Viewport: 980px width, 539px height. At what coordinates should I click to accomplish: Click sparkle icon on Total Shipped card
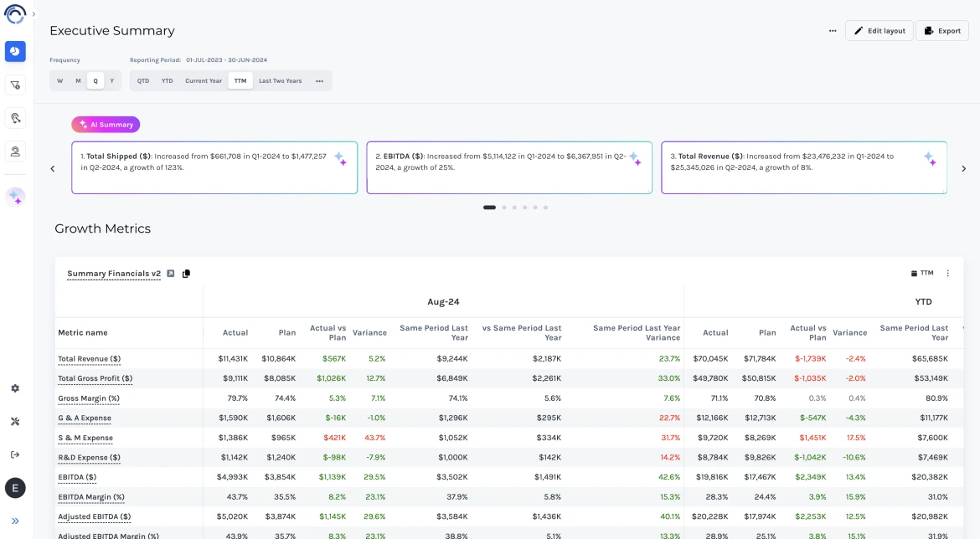(x=340, y=158)
